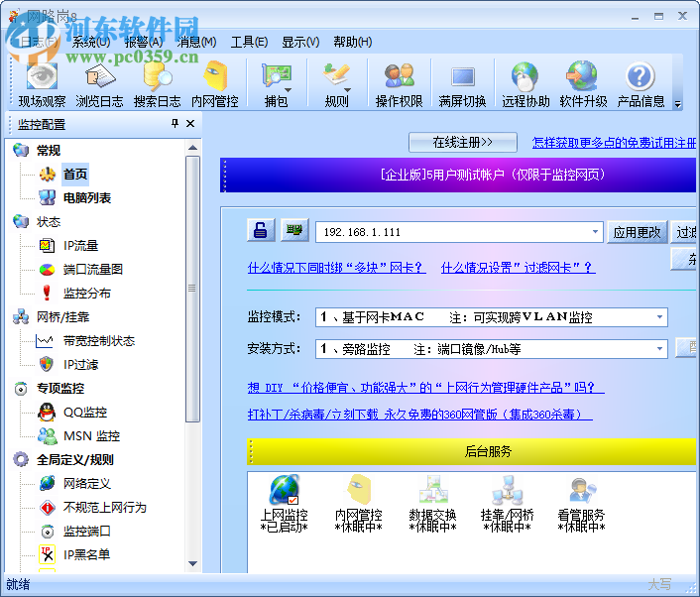Click the tree panel scrollbar thumb
The width and height of the screenshot is (700, 597).
pyautogui.click(x=193, y=289)
